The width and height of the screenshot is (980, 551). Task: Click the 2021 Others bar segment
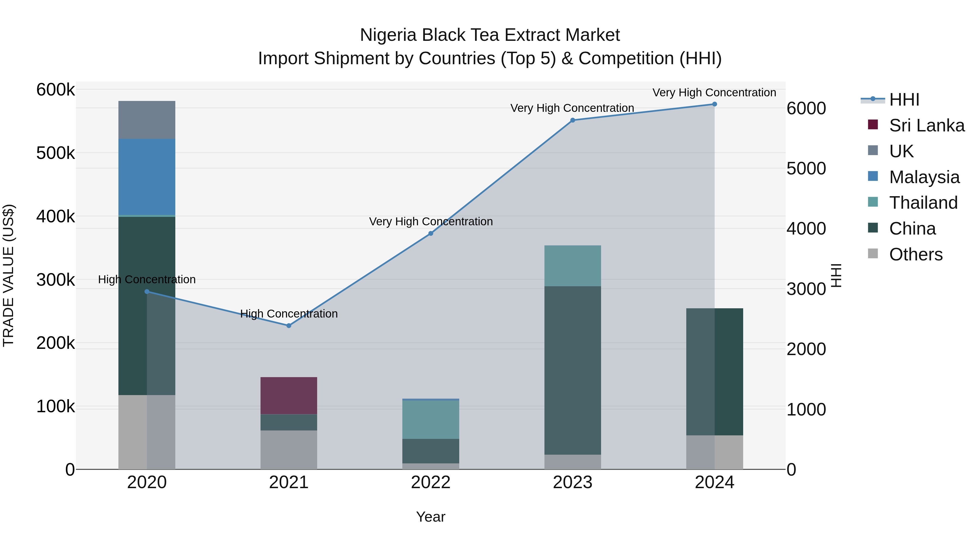(289, 450)
